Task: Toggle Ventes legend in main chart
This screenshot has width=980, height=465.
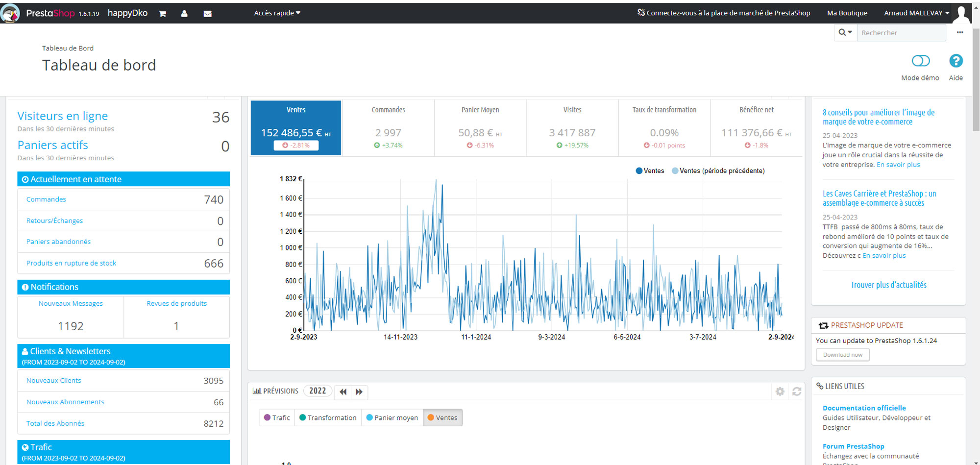Action: click(x=650, y=171)
